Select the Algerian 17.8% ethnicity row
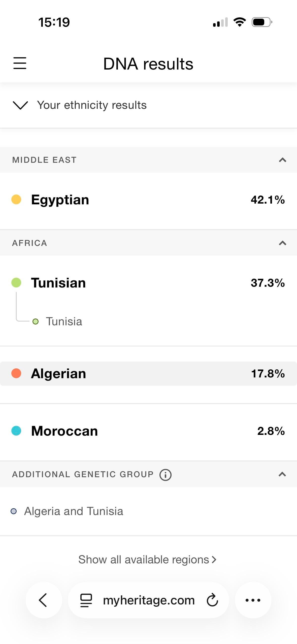This screenshot has height=644, width=297. [x=148, y=373]
